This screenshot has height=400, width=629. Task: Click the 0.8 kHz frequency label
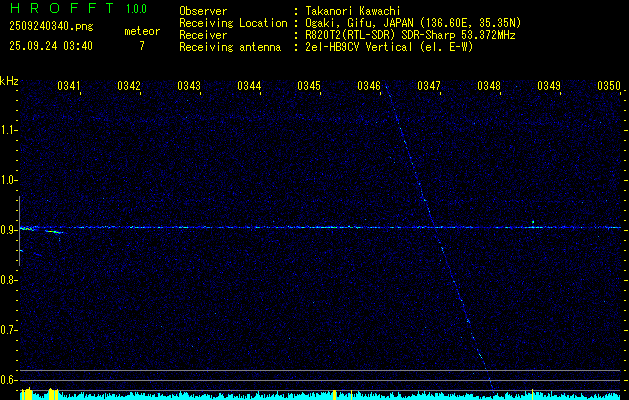[x=9, y=280]
